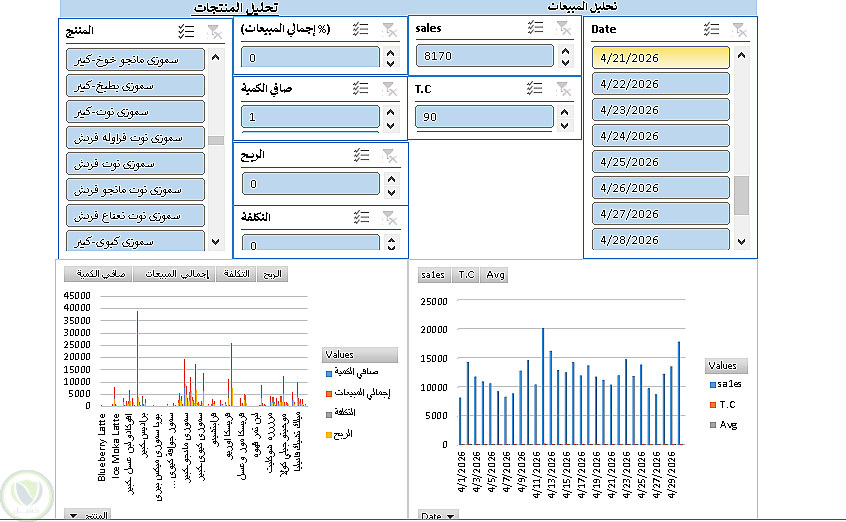Click the T.C legend color swatch

713,404
